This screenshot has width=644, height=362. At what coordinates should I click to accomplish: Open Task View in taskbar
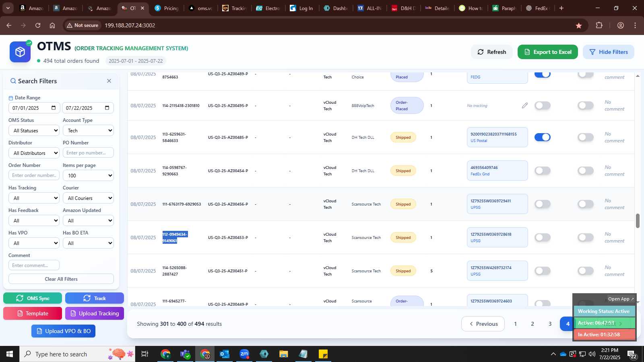(x=144, y=354)
